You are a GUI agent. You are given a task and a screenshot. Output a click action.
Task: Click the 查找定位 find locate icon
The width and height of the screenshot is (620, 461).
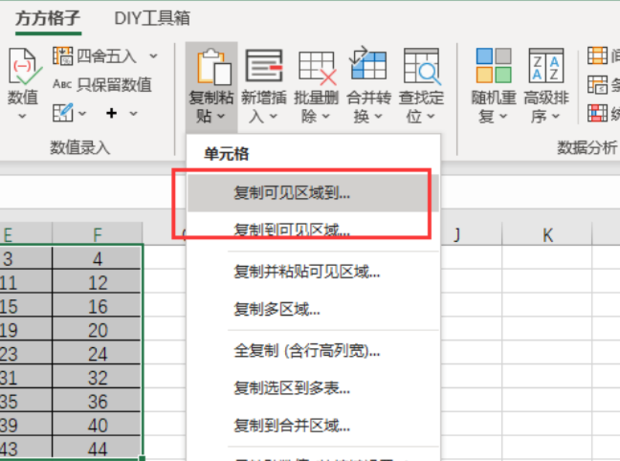(x=421, y=68)
